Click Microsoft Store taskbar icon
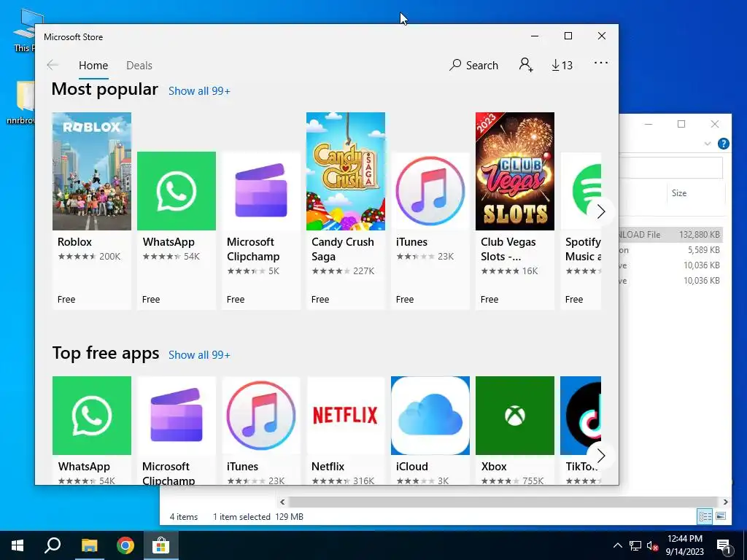The image size is (747, 560). (x=161, y=545)
